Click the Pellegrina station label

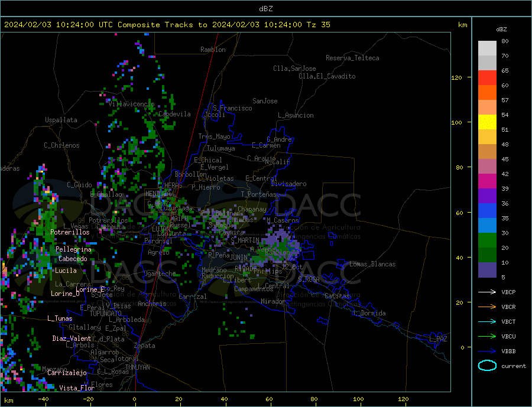(74, 250)
